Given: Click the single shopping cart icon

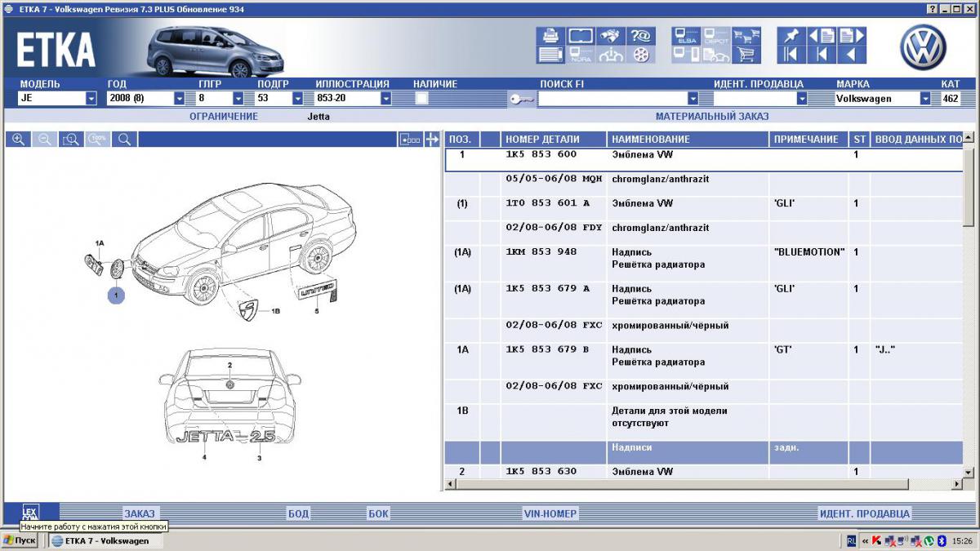Looking at the screenshot, I should (746, 55).
